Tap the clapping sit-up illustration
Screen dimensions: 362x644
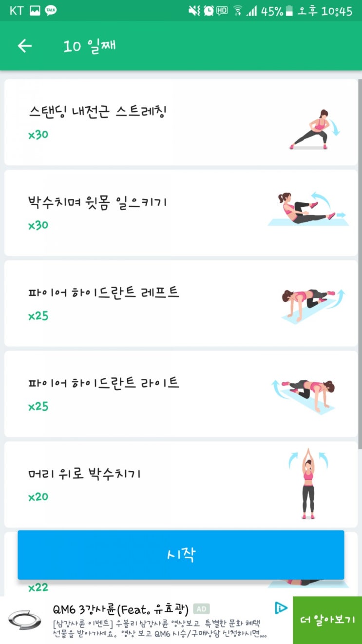[x=308, y=209]
